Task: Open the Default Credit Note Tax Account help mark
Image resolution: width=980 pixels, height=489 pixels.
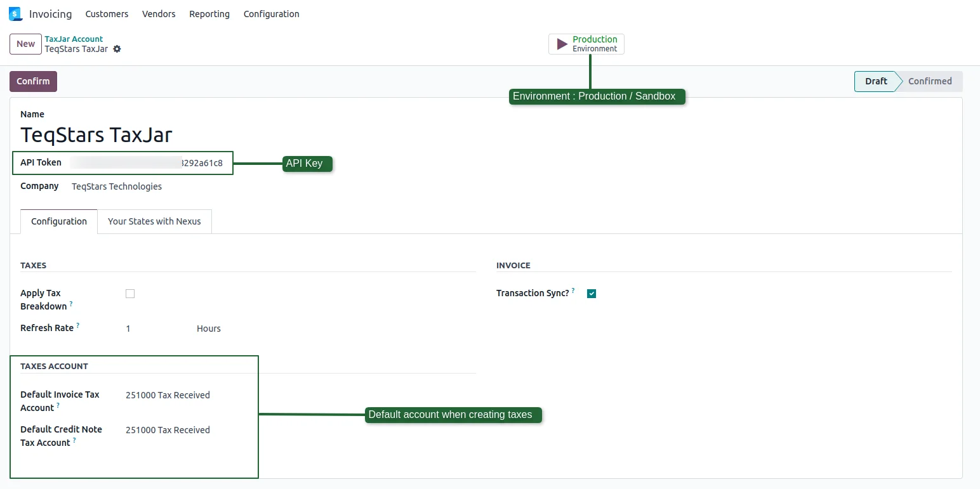Action: tap(74, 440)
